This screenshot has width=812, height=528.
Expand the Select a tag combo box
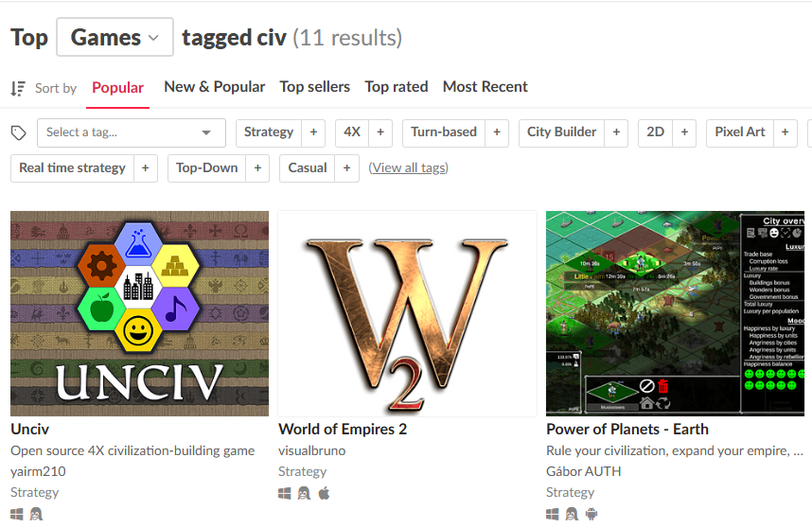(132, 132)
